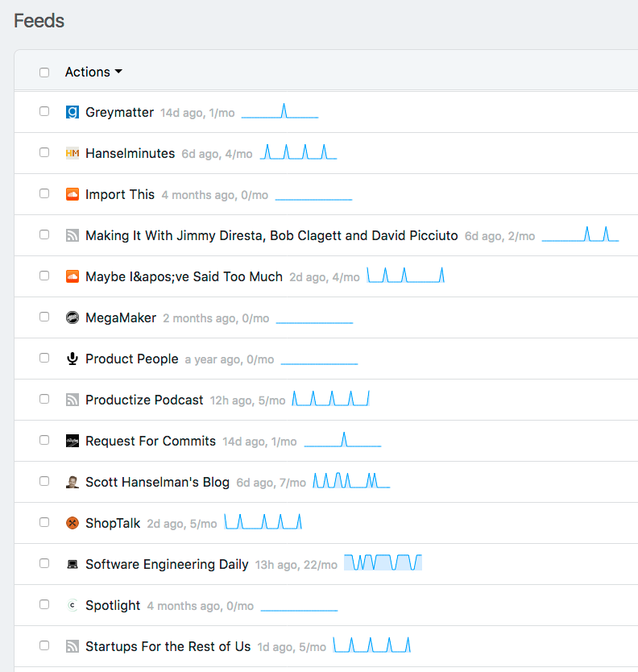Click Scott Hanselman's Blog sparkline graph
Screen dimensions: 638x672
coord(351,480)
